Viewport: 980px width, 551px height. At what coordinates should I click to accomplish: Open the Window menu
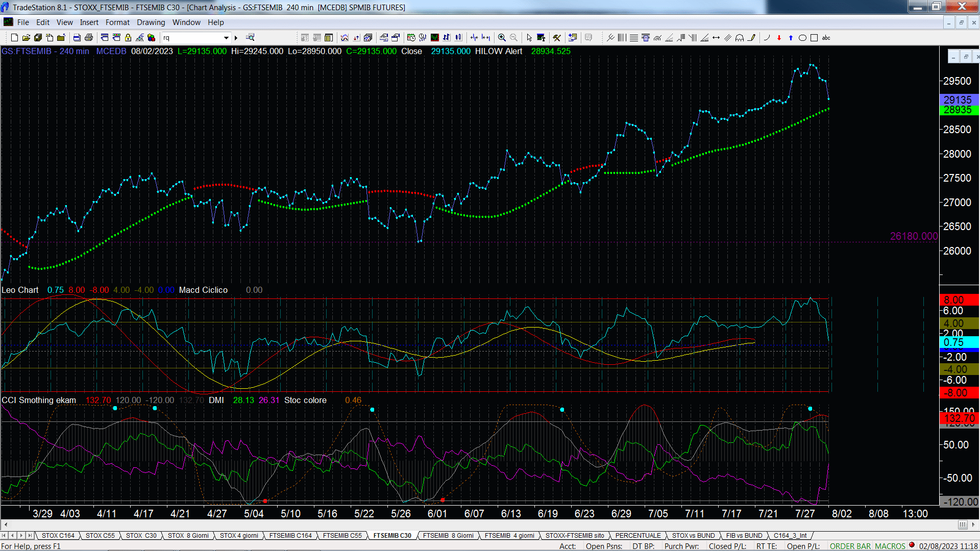(x=186, y=22)
